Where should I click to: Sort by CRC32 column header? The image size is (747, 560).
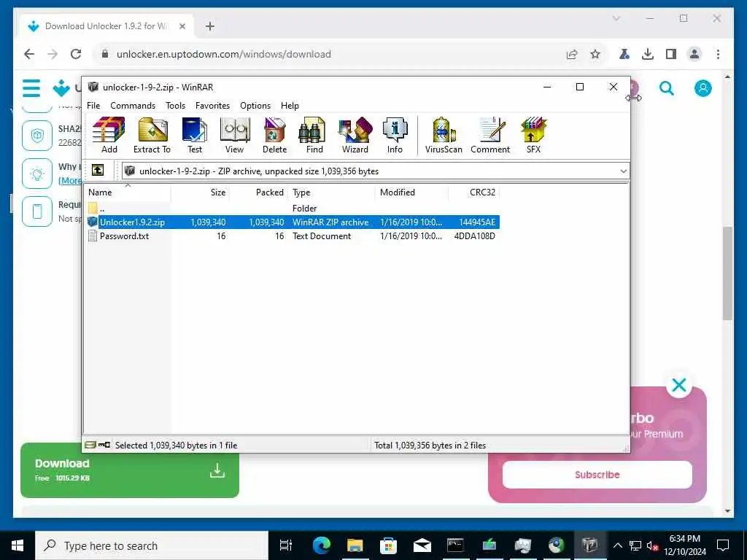click(x=474, y=192)
